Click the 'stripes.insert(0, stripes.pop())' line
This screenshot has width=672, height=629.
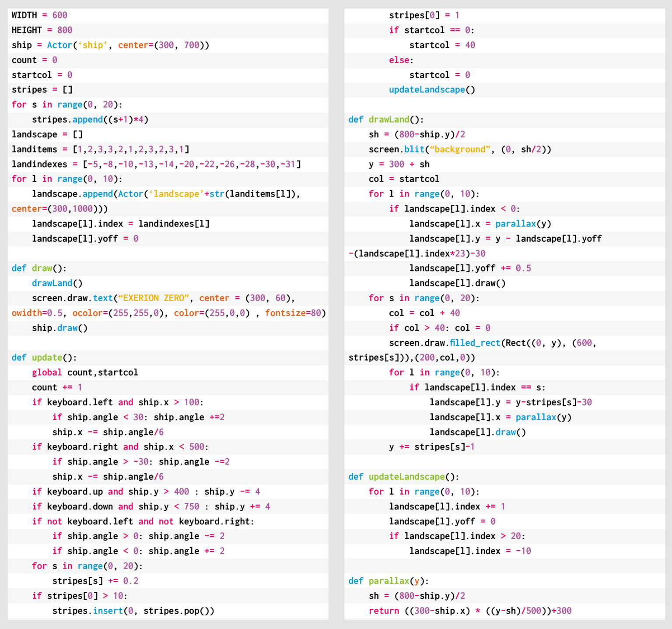[133, 611]
